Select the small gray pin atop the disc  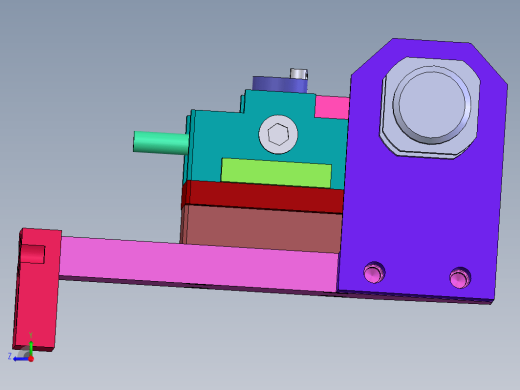tap(299, 74)
